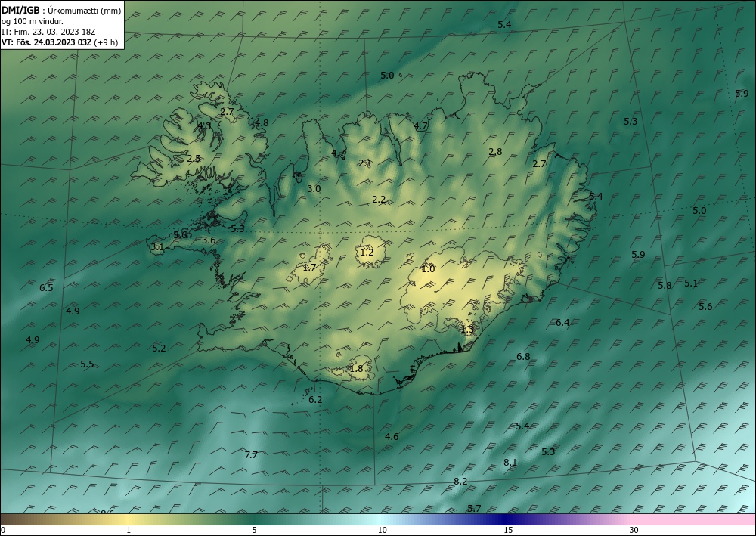Image resolution: width=756 pixels, height=536 pixels.
Task: Click the 8.1 value in the southeast sea
Action: tap(510, 462)
